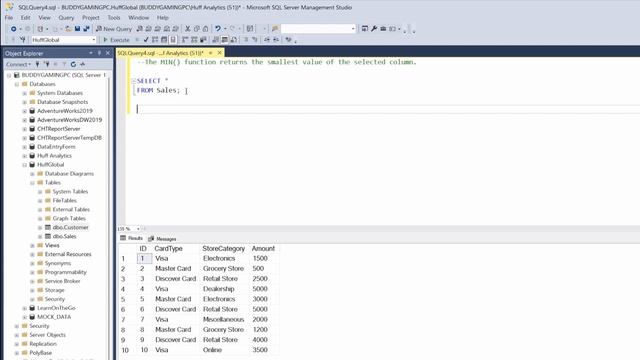Click the Open File folder icon
This screenshot has height=360, width=640.
pyautogui.click(x=68, y=29)
